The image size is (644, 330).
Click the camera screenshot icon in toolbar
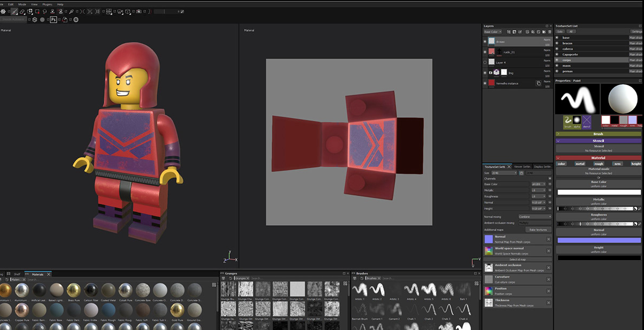click(138, 11)
